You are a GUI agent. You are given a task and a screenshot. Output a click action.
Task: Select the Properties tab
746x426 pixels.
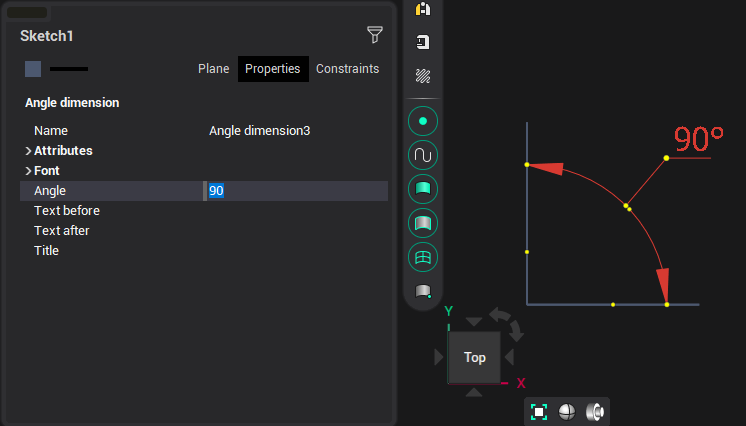click(273, 69)
